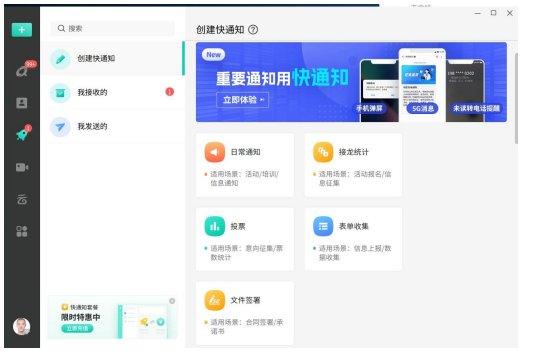This screenshot has width=542, height=360.
Task: Click inbox icon beside 我接收的
Action: coord(60,93)
